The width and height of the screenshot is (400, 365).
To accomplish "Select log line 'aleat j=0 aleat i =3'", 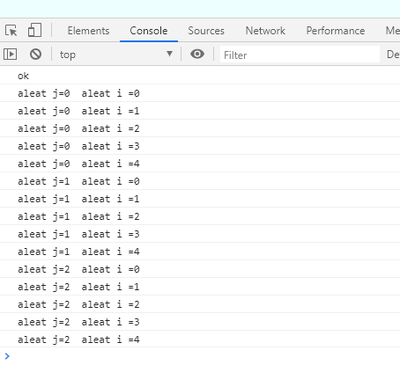I will 200,146.
